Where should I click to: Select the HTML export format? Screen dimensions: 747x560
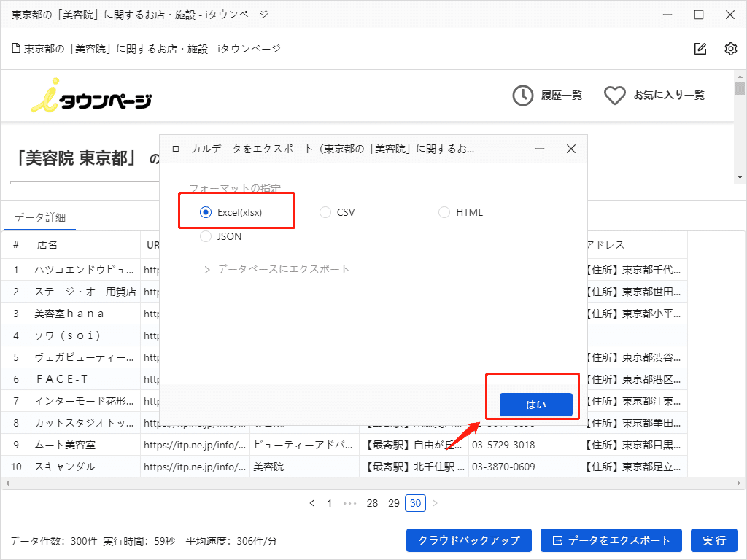[x=444, y=212]
